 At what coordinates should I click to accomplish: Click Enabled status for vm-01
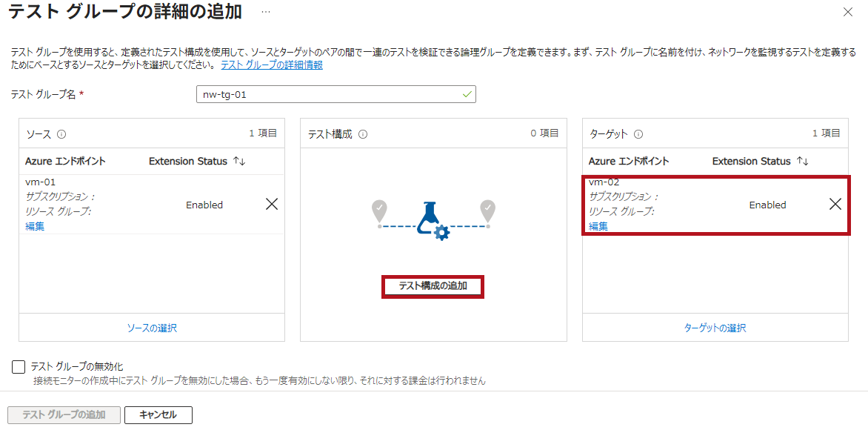click(204, 205)
